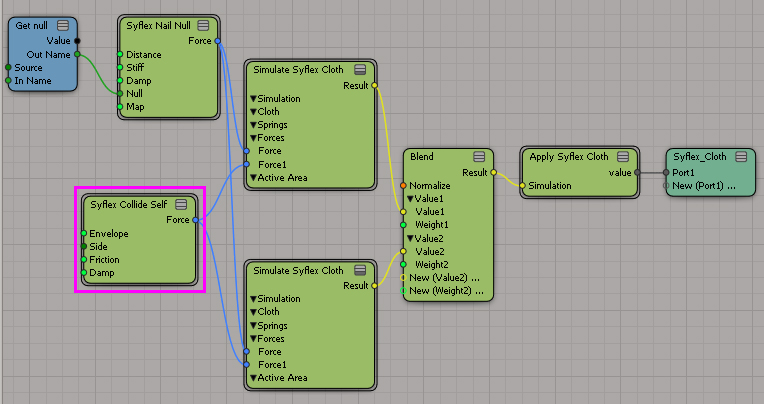The height and width of the screenshot is (404, 764).
Task: Select the Apply Syflex Cloth node title
Action: (569, 157)
